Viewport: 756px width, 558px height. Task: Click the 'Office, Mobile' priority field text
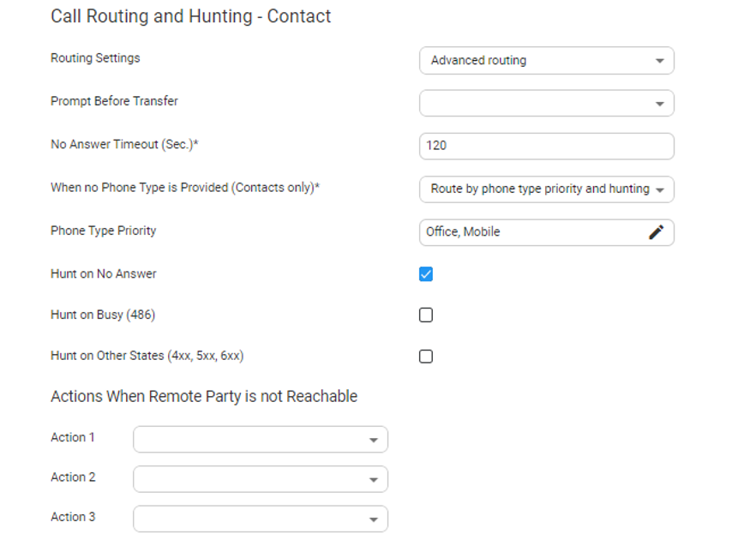(x=463, y=232)
